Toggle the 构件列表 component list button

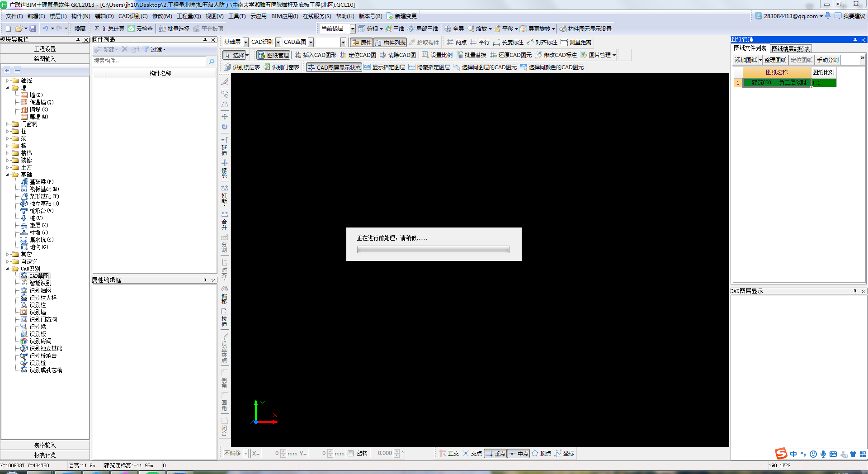[390, 43]
